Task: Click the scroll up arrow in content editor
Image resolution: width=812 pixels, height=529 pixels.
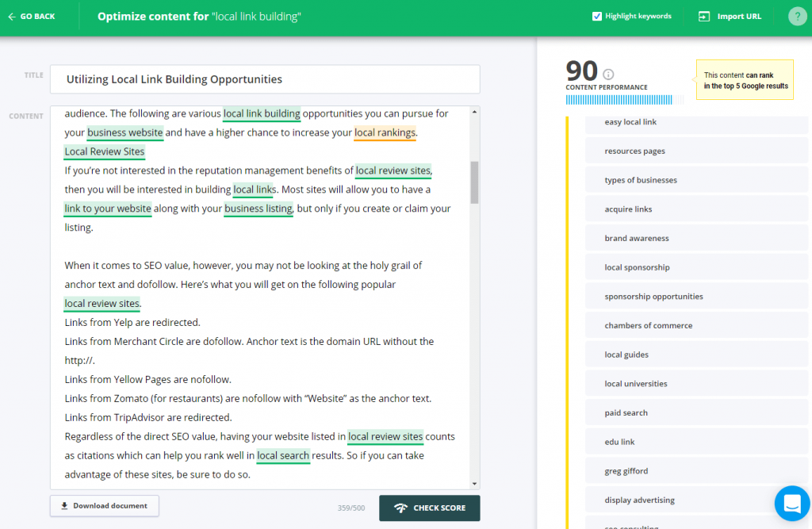Action: click(x=474, y=113)
